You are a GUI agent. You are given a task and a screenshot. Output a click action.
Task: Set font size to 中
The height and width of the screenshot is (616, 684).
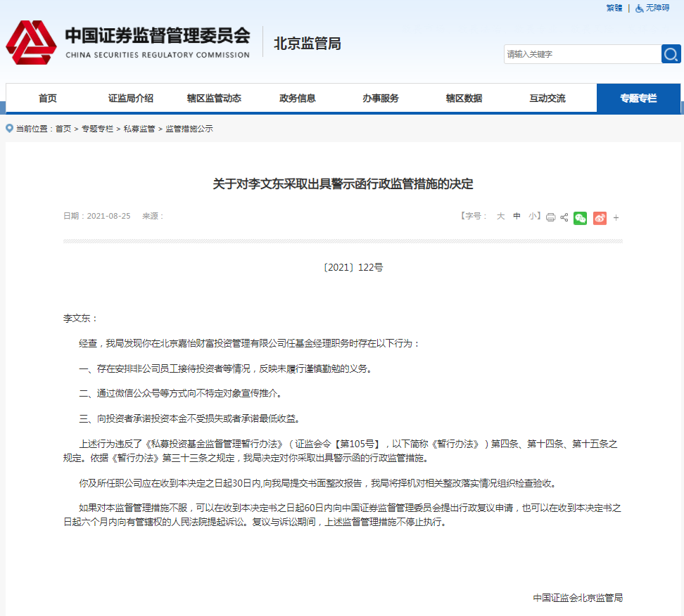click(517, 216)
